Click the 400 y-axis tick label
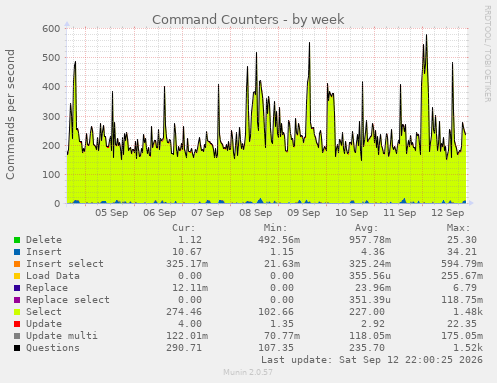Screen dimensions: 497x383 [51, 87]
